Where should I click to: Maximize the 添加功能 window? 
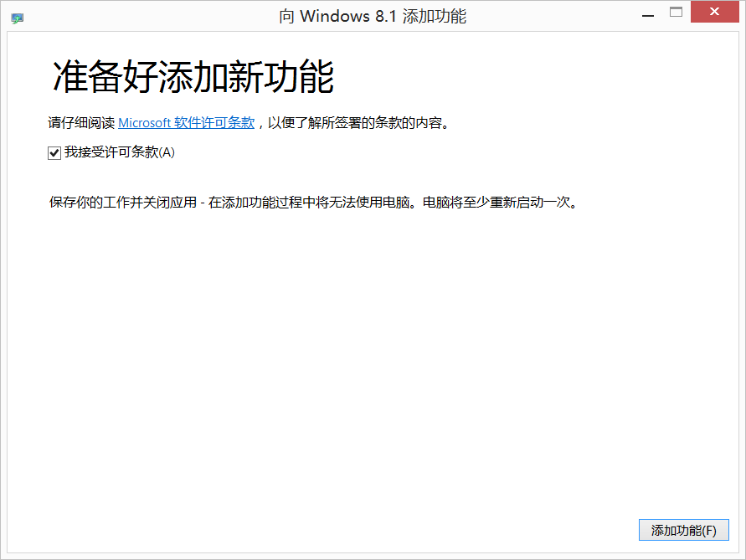[x=676, y=13]
